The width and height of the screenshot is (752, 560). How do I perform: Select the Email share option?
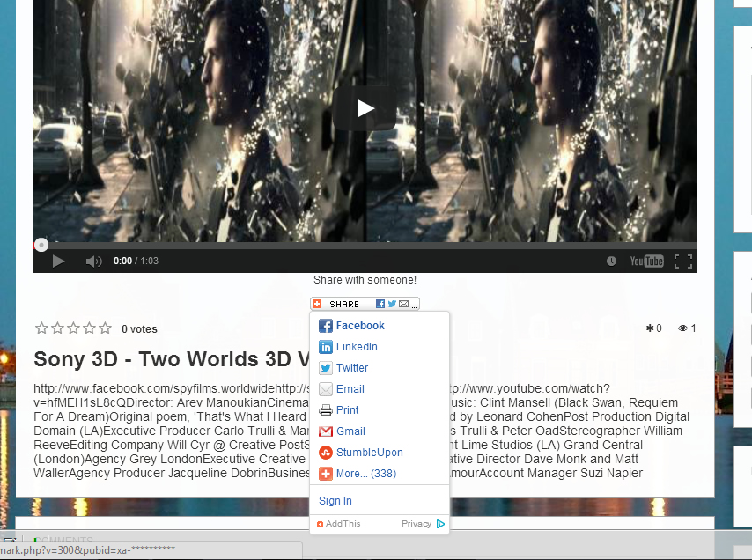point(350,389)
